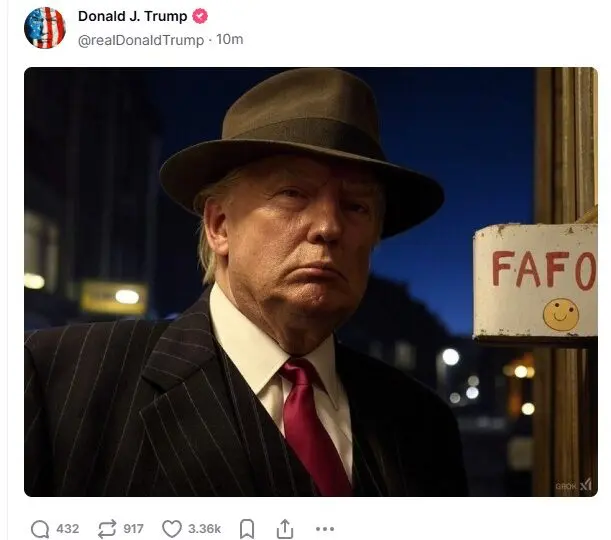View the 917 reposts count
Viewport: 611px width, 540px height.
click(x=133, y=529)
